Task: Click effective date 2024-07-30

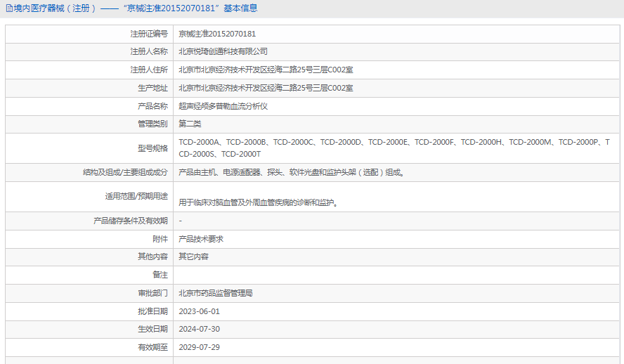Action: tap(199, 329)
